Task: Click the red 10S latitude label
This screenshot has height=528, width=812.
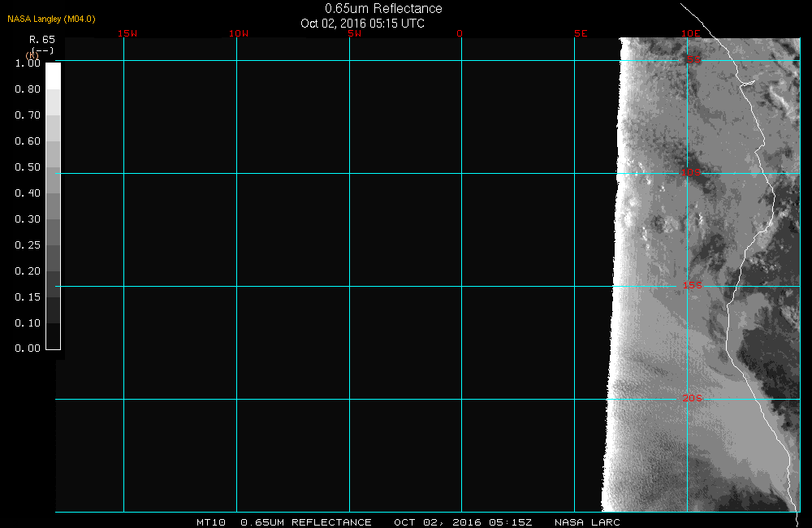Action: 691,172
